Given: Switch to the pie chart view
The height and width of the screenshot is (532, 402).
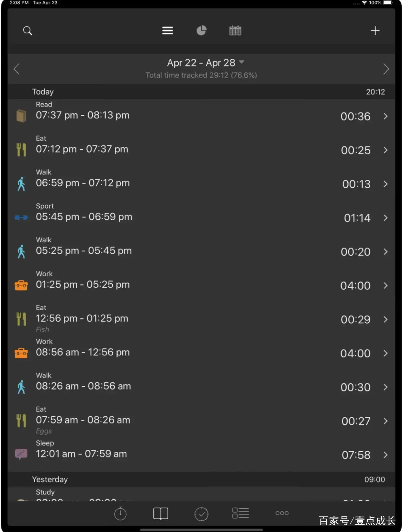Looking at the screenshot, I should pyautogui.click(x=201, y=30).
